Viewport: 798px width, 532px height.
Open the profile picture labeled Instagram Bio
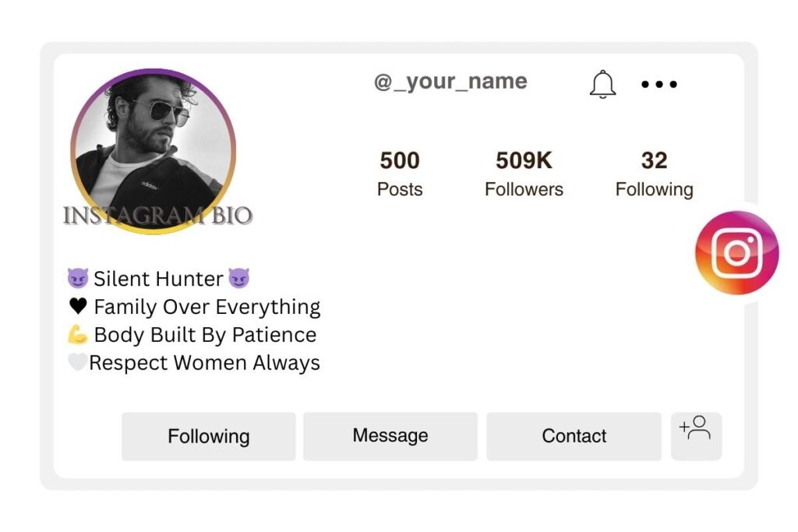tap(154, 153)
